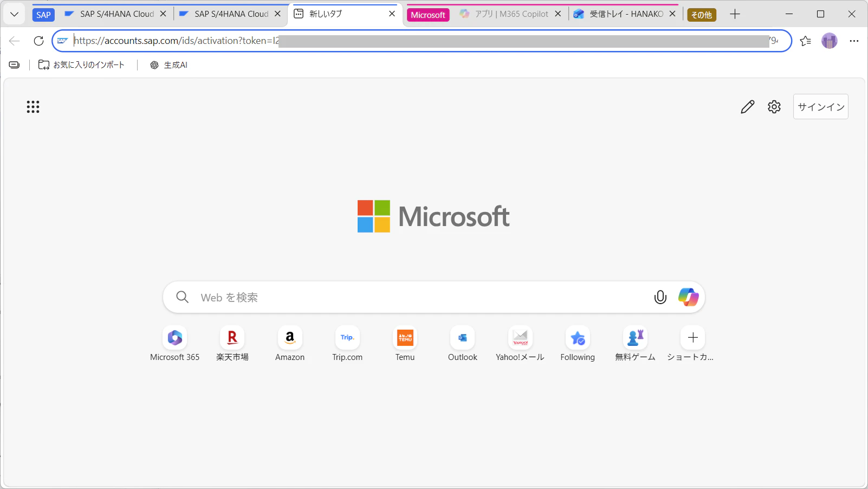Open page settings gear icon

pos(774,107)
